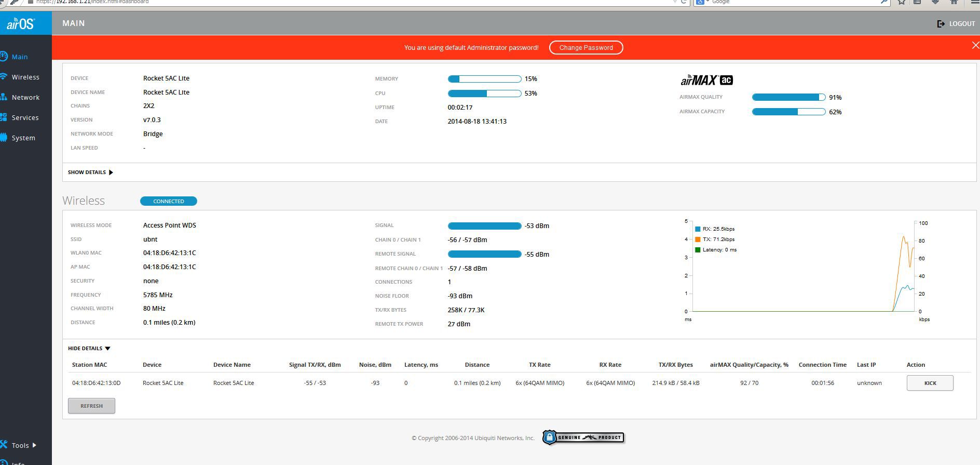
Task: Click firmware version v7.0.3
Action: point(152,119)
